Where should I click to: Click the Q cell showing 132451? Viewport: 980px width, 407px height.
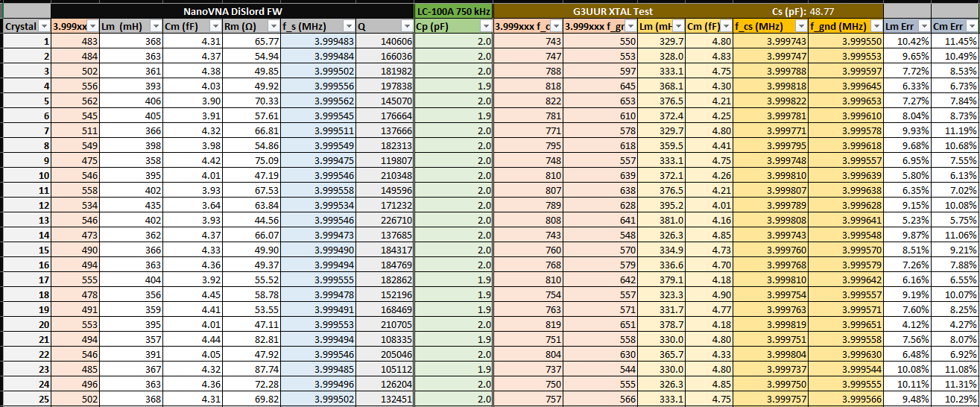pos(385,400)
